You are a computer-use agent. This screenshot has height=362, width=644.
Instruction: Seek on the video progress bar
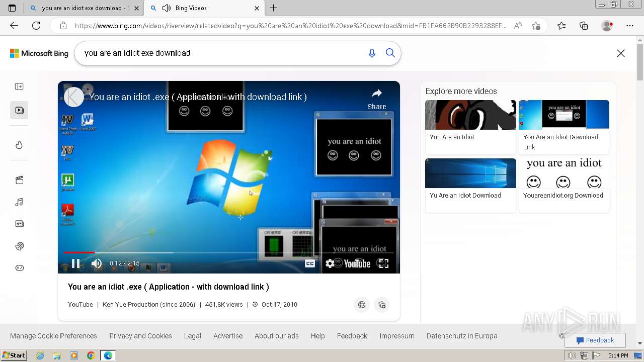(x=229, y=252)
